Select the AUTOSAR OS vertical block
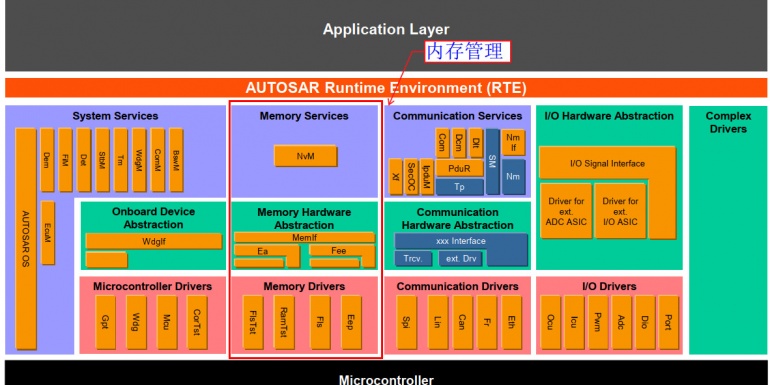Image resolution: width=770 pixels, height=385 pixels. 26,239
